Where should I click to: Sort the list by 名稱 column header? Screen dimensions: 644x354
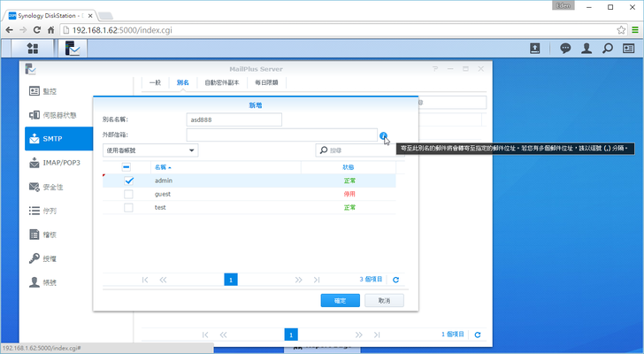pyautogui.click(x=162, y=166)
